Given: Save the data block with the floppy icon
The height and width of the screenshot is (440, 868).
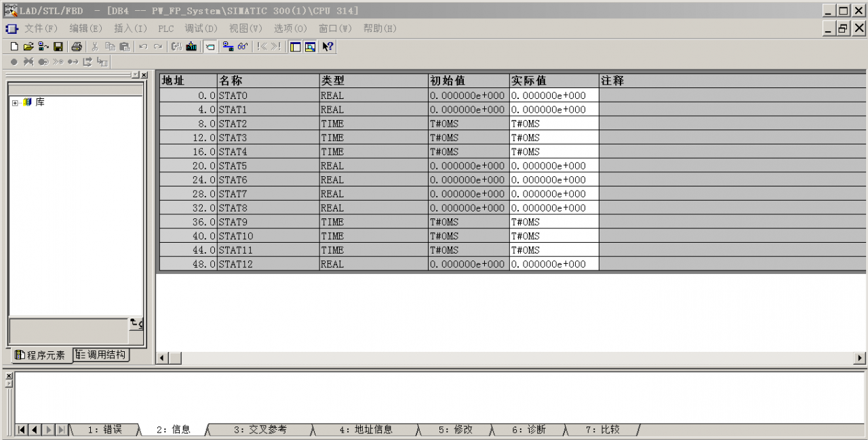Looking at the screenshot, I should coord(58,47).
